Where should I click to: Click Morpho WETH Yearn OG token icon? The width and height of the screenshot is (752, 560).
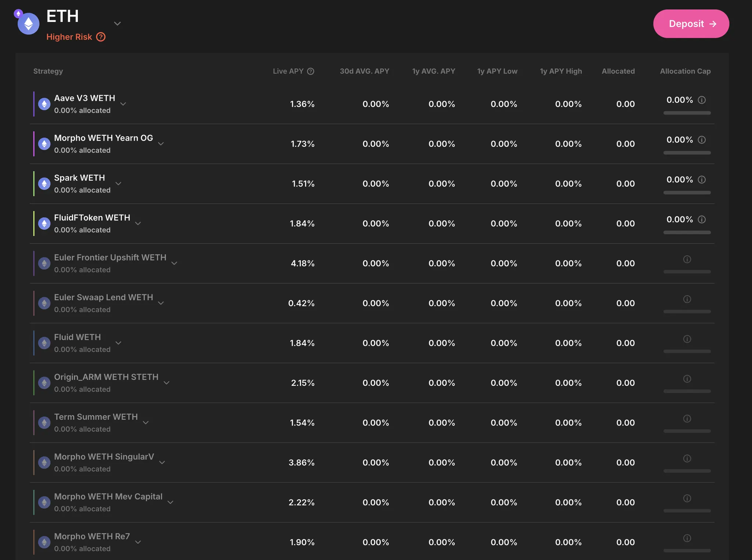[x=44, y=144]
